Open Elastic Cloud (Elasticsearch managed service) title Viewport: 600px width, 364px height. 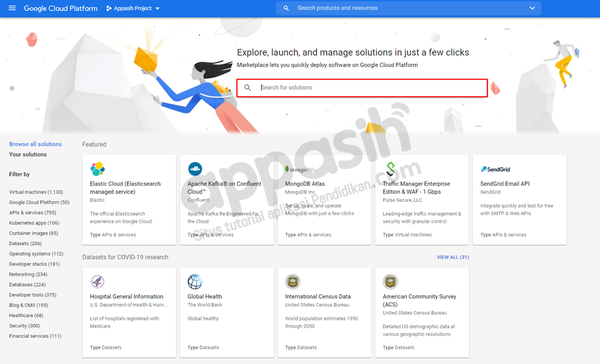[125, 188]
